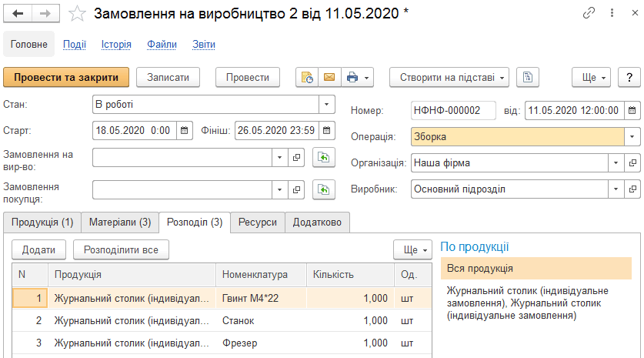Click the Номер field НФНФ-000002

[453, 111]
